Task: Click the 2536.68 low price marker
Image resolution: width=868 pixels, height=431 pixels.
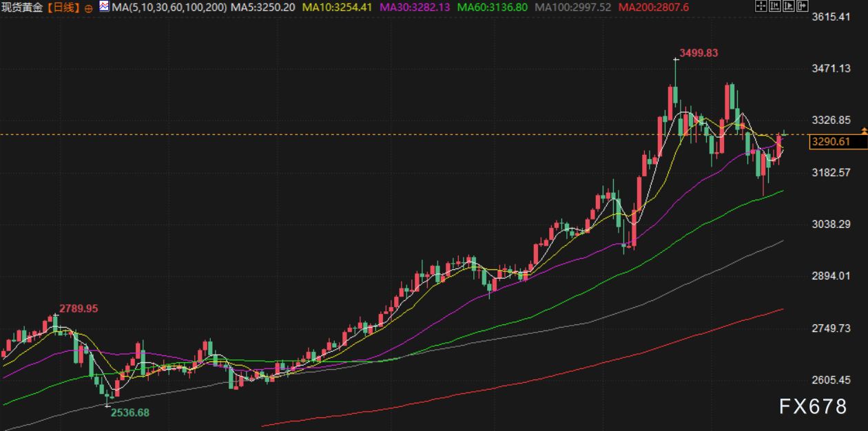Action: [x=130, y=413]
